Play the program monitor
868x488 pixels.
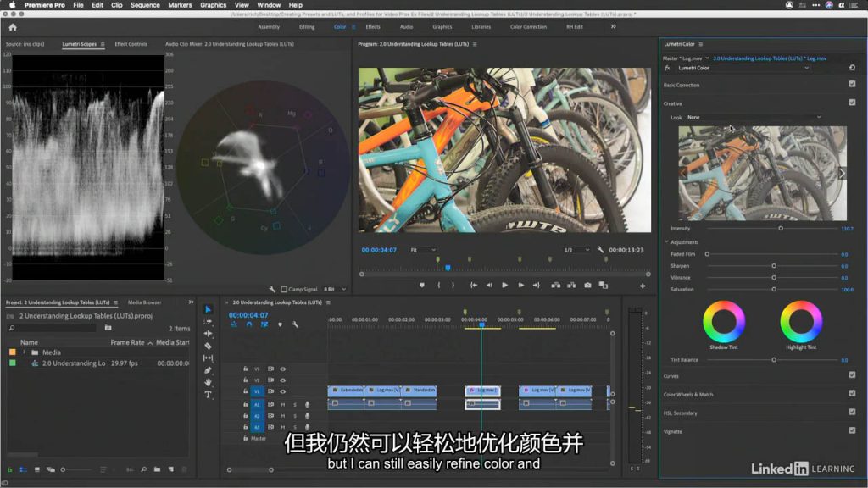click(x=505, y=286)
